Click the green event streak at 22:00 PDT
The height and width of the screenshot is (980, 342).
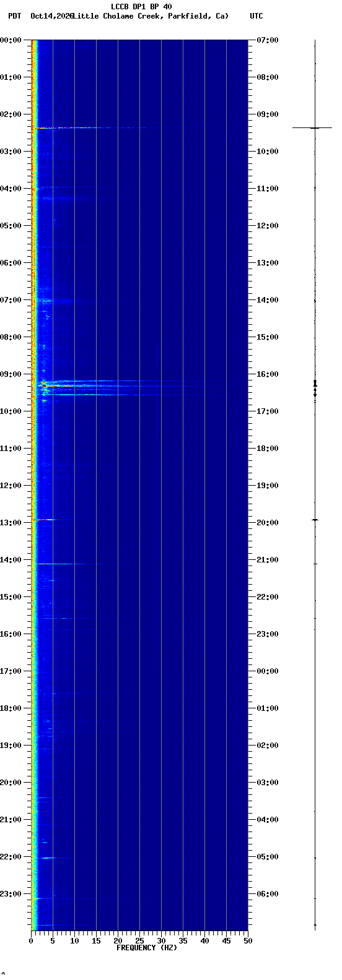48,858
